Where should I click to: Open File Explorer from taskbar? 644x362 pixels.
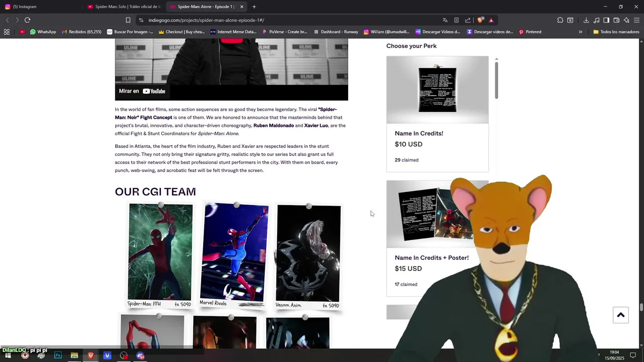[74, 355]
